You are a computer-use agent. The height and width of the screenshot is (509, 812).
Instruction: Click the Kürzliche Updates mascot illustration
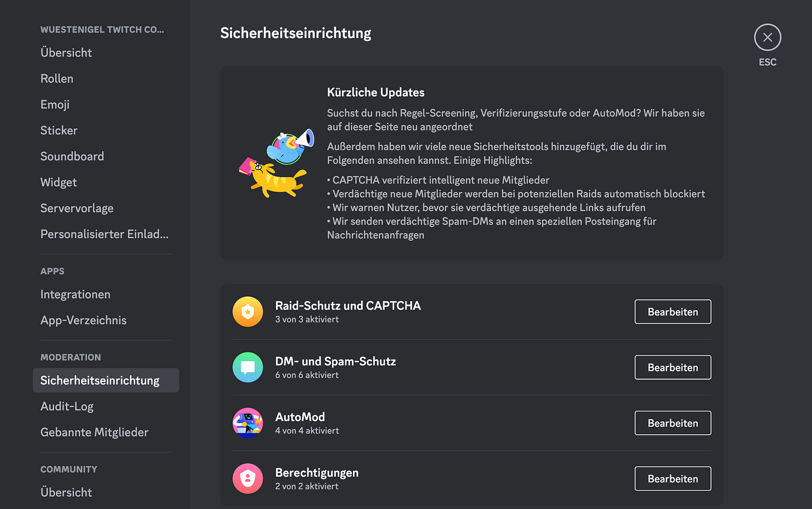pyautogui.click(x=277, y=163)
